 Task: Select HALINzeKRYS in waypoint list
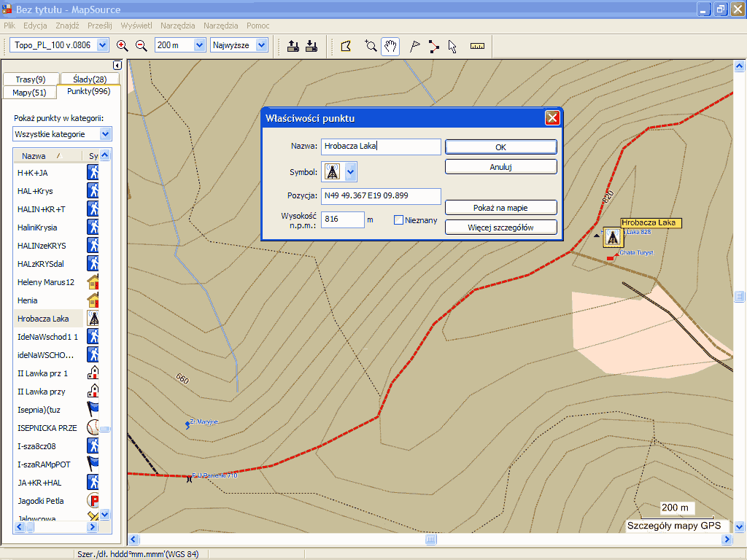coord(42,246)
